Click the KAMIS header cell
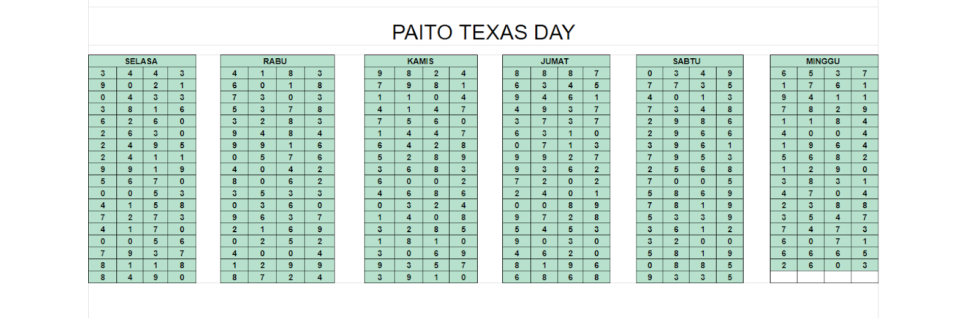This screenshot has height=318, width=980. click(420, 61)
